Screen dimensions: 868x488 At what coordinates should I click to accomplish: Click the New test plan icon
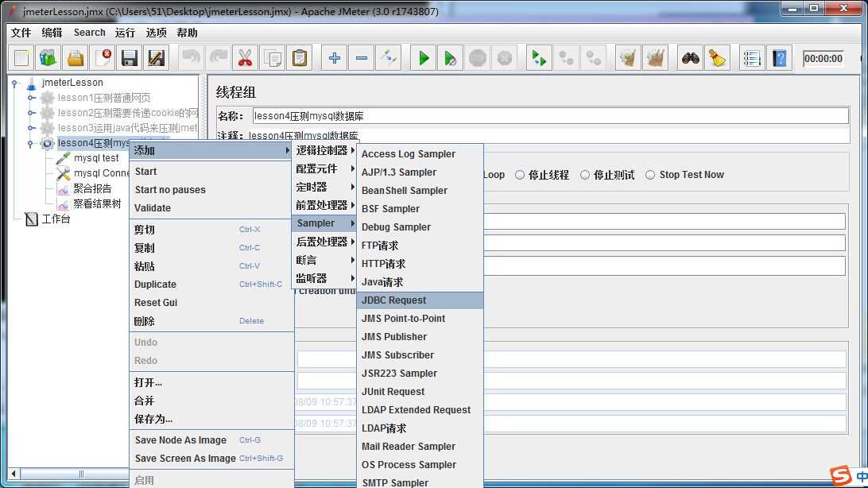coord(21,58)
